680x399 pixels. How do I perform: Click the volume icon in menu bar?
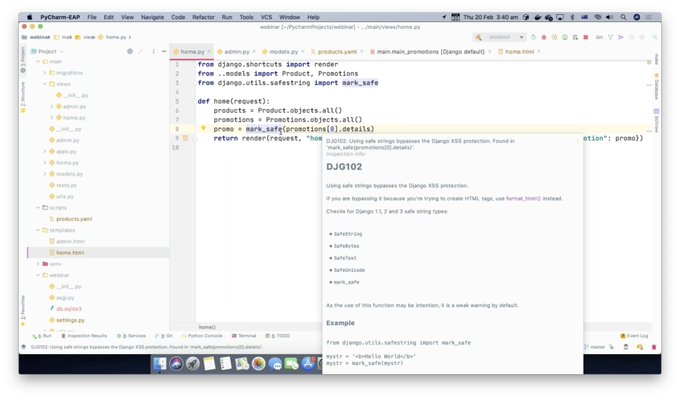tap(609, 17)
